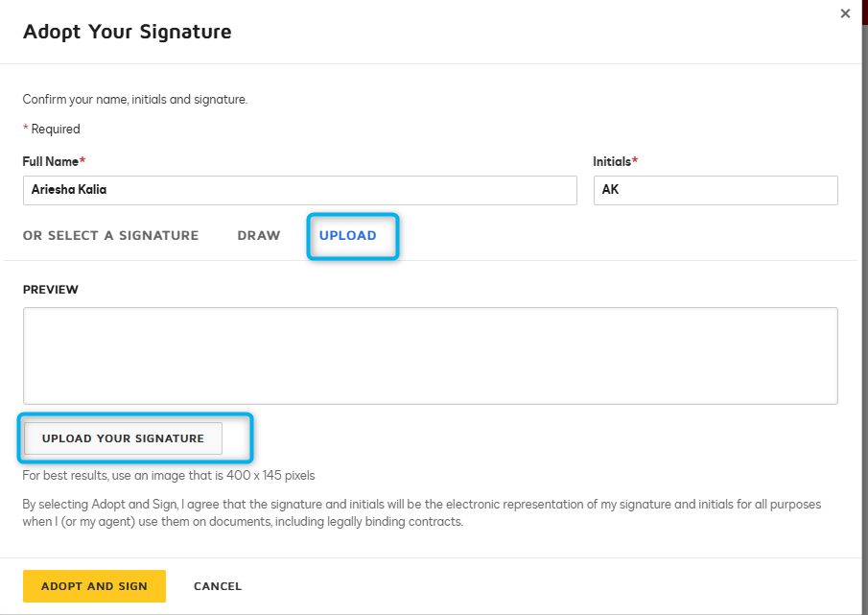Click the Required asterisk note
Image resolution: width=868 pixels, height=615 pixels.
[x=52, y=129]
